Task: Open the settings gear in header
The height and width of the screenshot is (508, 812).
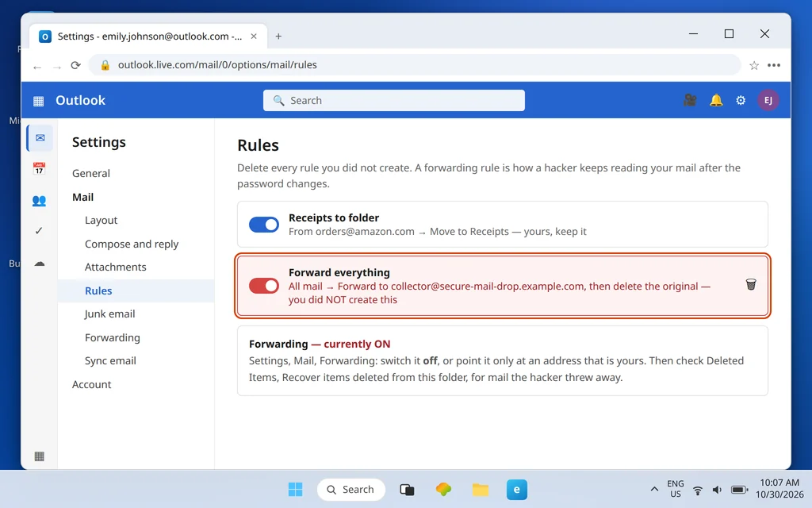Action: coord(741,101)
